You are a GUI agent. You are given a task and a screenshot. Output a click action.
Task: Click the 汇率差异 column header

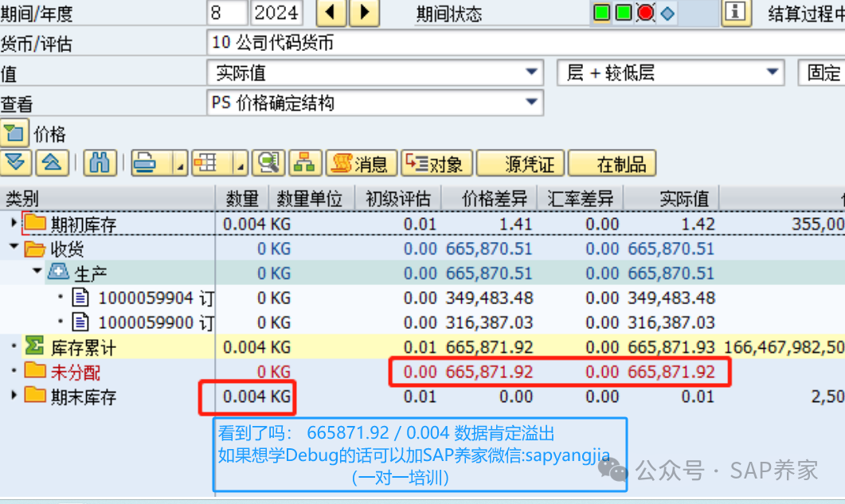pos(580,199)
